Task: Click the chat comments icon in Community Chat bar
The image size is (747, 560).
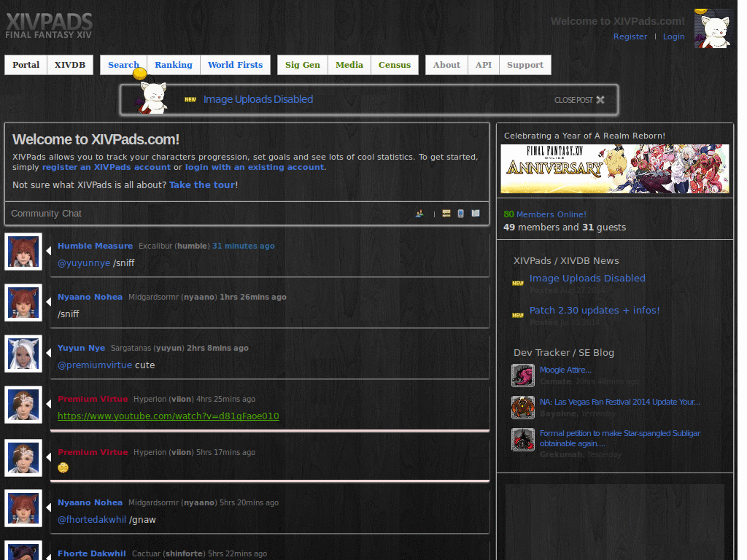Action: coord(446,214)
